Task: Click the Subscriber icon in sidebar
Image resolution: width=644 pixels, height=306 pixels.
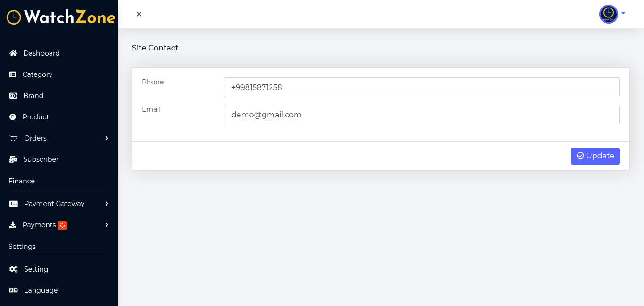Action: pos(13,159)
